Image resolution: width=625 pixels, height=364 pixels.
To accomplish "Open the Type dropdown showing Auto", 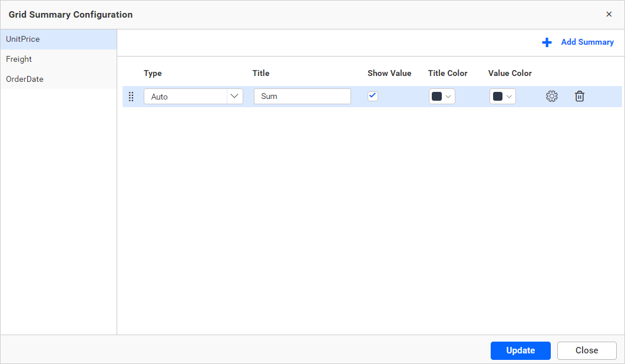I will coord(193,96).
